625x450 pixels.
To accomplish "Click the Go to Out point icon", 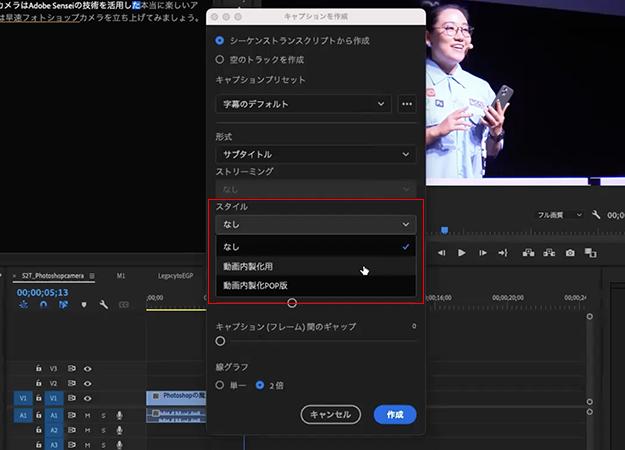I will click(x=503, y=253).
